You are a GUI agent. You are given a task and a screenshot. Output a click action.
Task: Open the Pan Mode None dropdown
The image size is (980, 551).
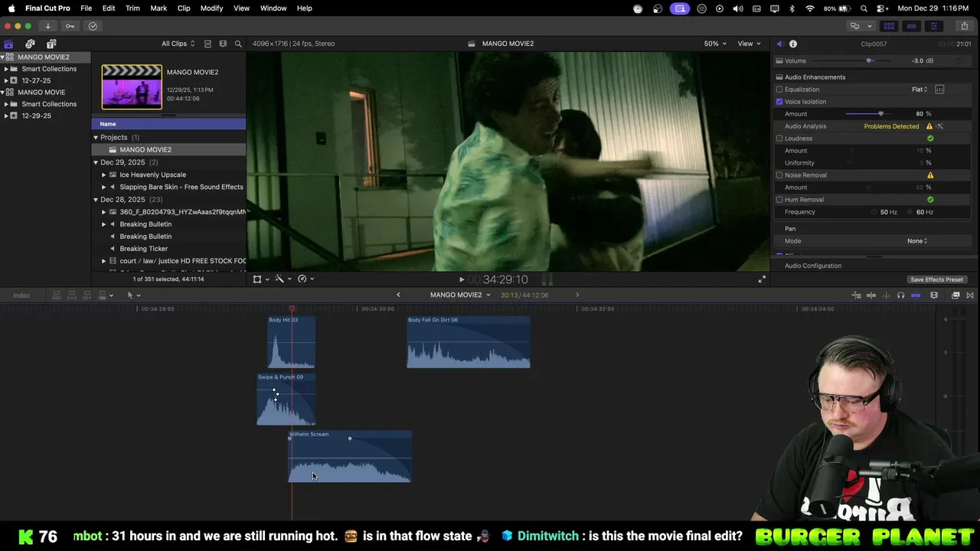pos(917,241)
